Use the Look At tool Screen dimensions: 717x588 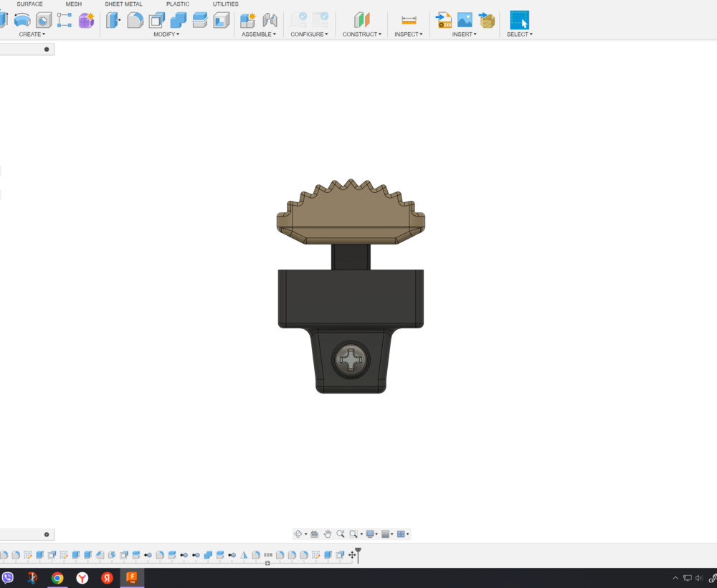click(314, 534)
